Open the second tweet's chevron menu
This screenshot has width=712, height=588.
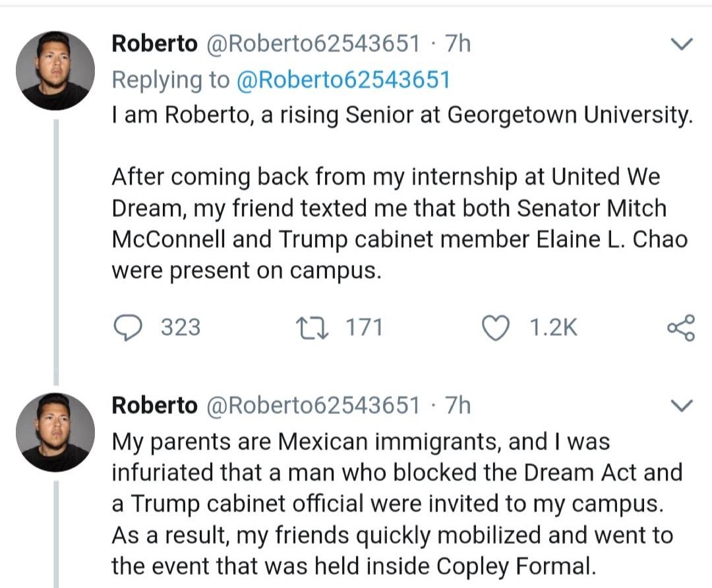681,404
